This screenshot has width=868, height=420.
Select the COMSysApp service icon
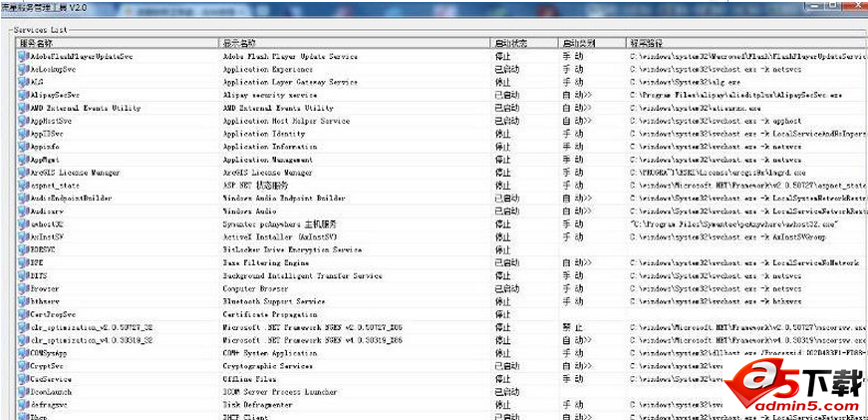tap(23, 353)
